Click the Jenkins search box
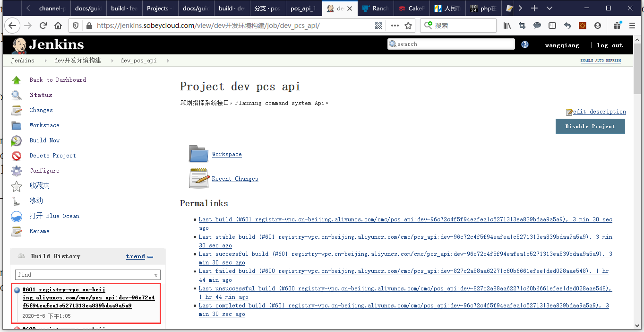The image size is (644, 332). click(x=451, y=44)
